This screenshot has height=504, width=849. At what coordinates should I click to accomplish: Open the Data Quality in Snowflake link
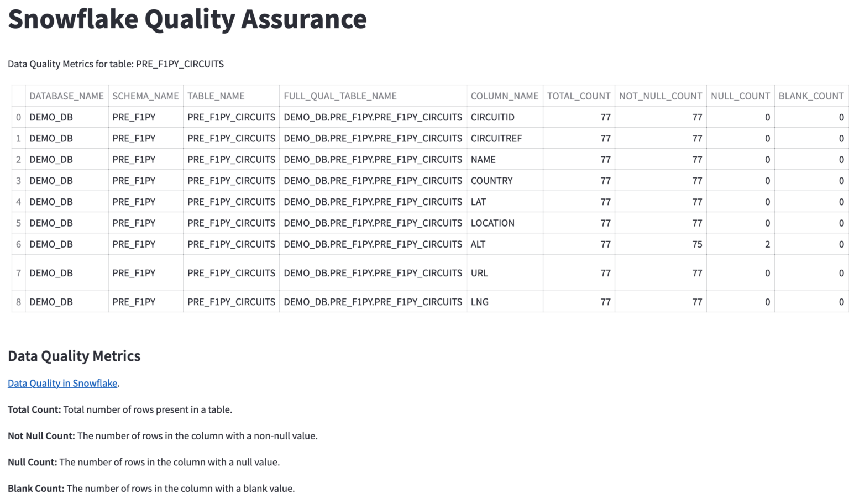[62, 383]
